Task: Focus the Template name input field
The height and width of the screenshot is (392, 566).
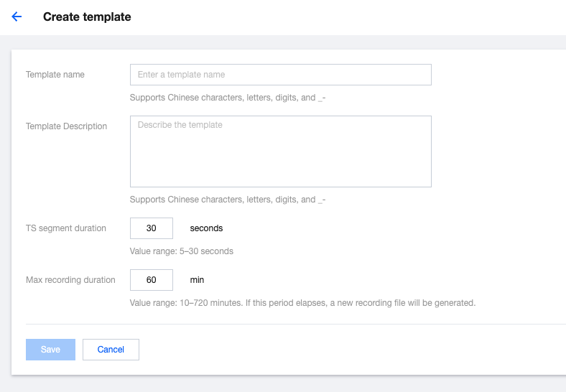Action: point(280,75)
